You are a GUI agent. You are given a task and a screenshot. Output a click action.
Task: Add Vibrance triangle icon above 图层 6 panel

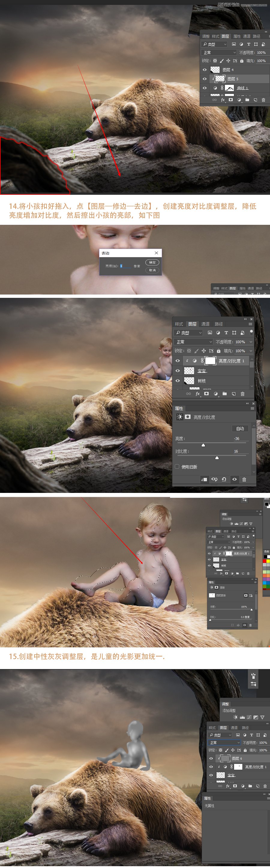262,717
